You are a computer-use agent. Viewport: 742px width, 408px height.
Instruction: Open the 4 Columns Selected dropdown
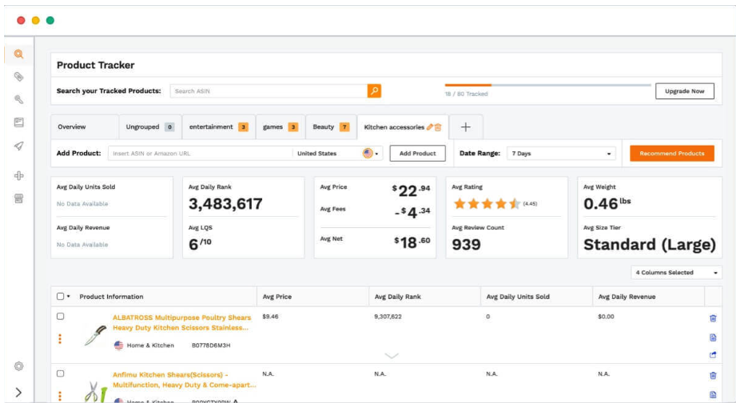point(676,272)
